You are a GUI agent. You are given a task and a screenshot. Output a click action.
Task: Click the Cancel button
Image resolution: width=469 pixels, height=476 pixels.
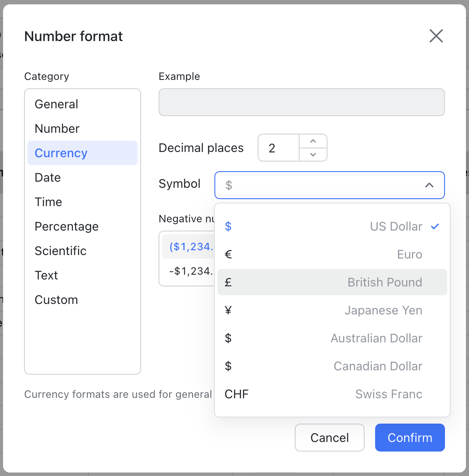(329, 438)
